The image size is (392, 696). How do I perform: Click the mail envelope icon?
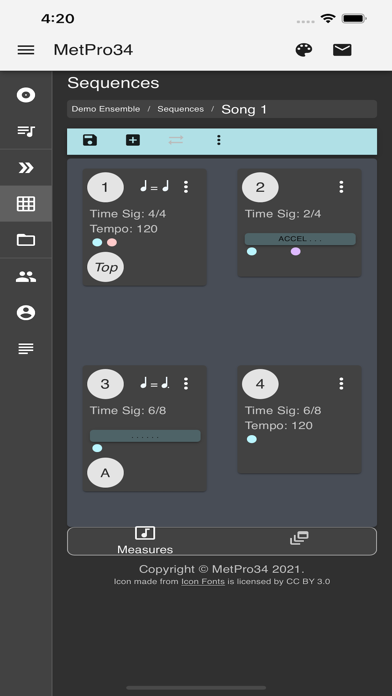click(x=342, y=50)
